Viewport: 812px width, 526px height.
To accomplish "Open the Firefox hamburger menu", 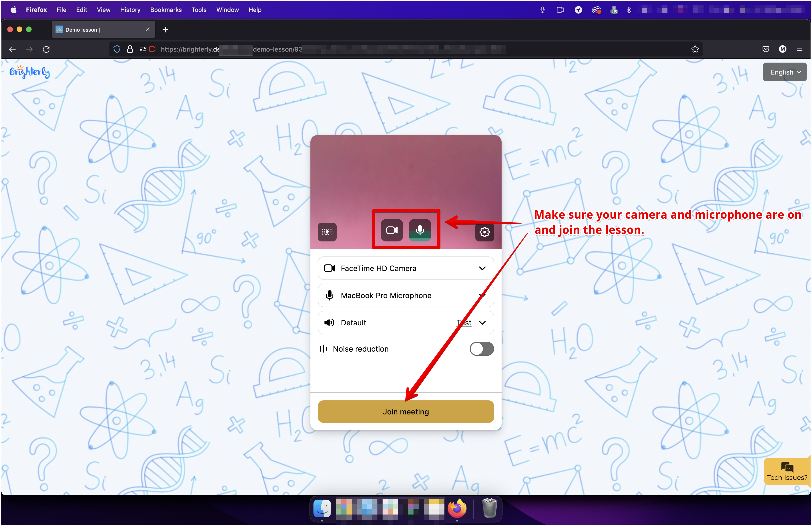I will click(799, 49).
